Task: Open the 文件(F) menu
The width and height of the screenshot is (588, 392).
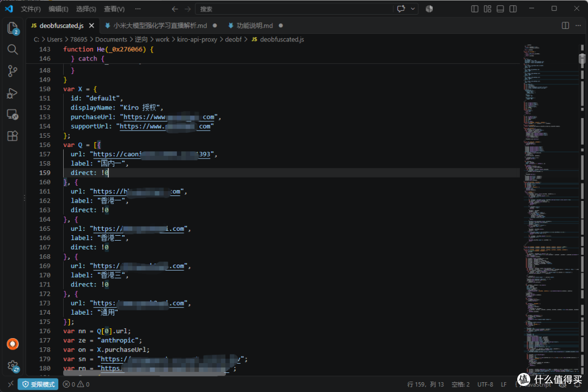Action: pyautogui.click(x=30, y=9)
